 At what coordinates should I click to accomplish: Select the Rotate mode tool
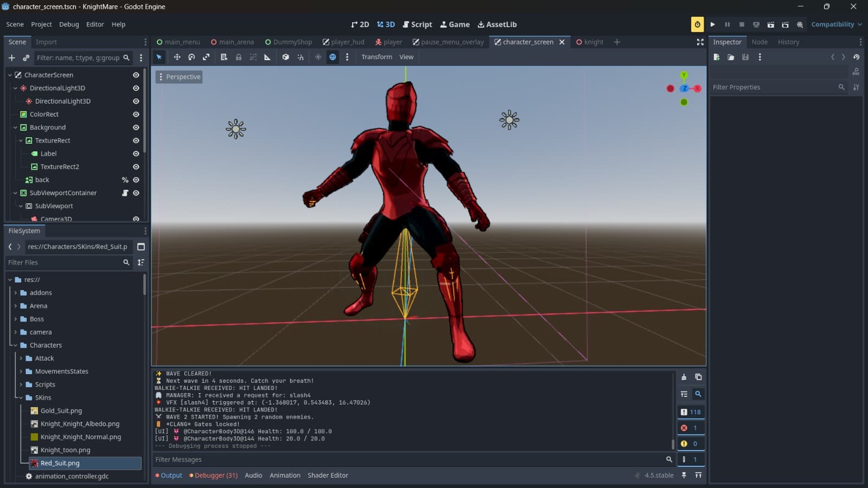point(192,57)
